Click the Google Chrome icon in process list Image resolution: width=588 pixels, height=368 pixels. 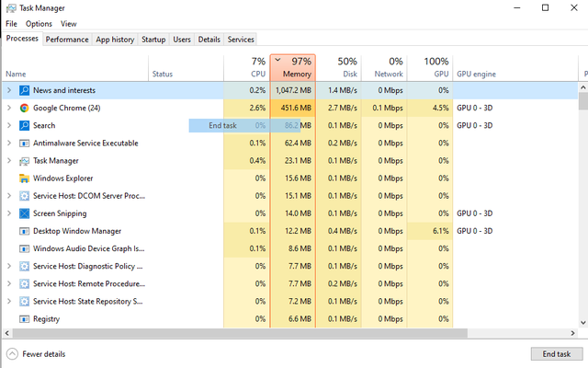(x=25, y=108)
